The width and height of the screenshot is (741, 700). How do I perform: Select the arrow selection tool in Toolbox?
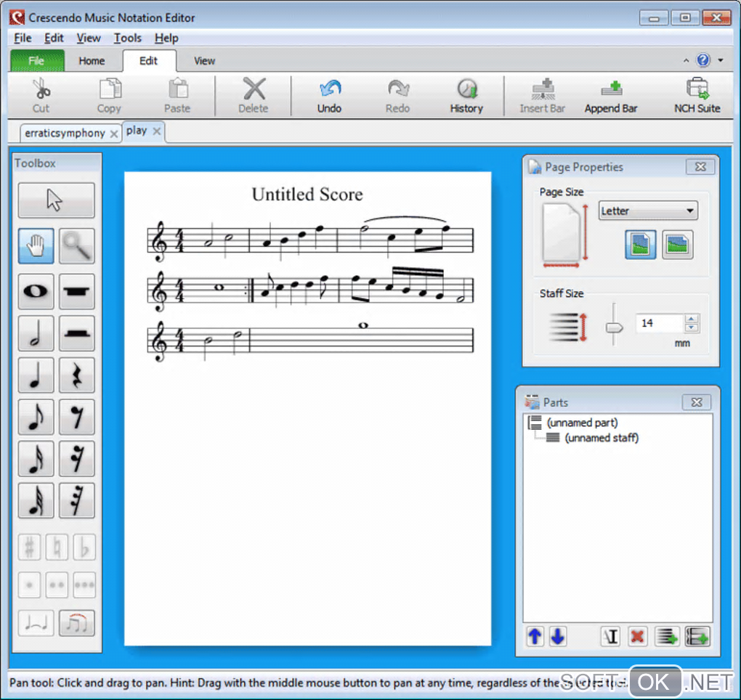point(56,200)
